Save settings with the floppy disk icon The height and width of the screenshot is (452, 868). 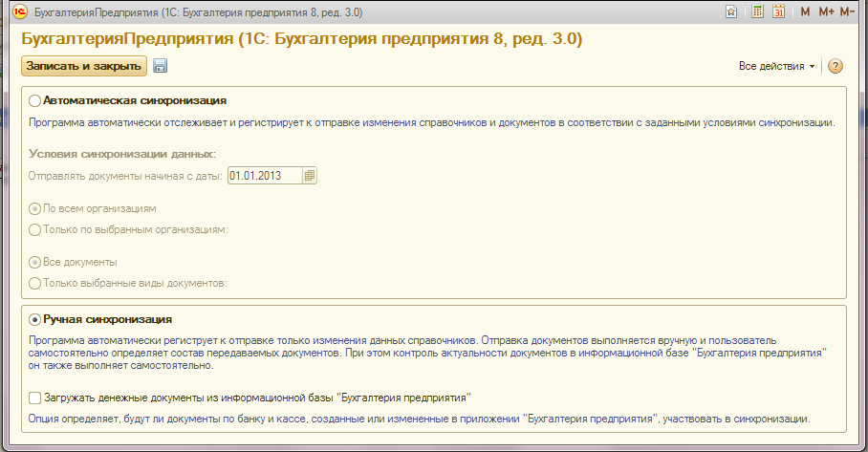coord(160,66)
